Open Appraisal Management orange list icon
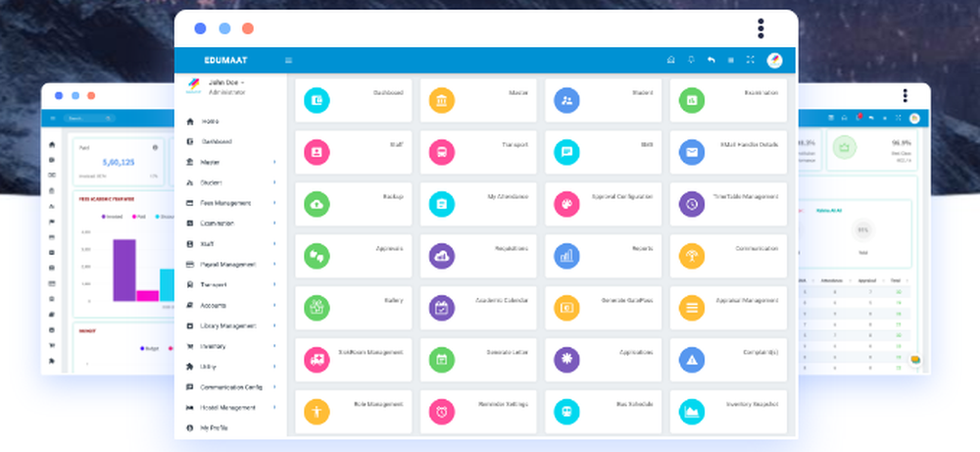The width and height of the screenshot is (980, 452). tap(692, 308)
